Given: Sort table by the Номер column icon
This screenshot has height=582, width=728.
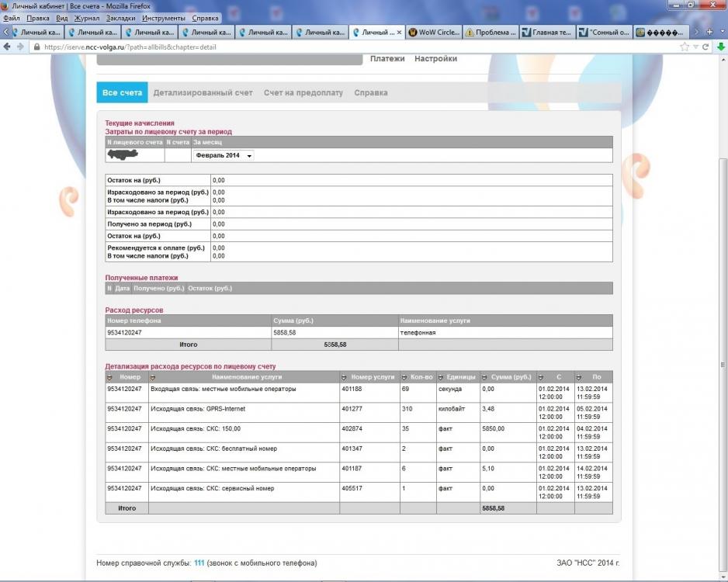Looking at the screenshot, I should coord(110,377).
